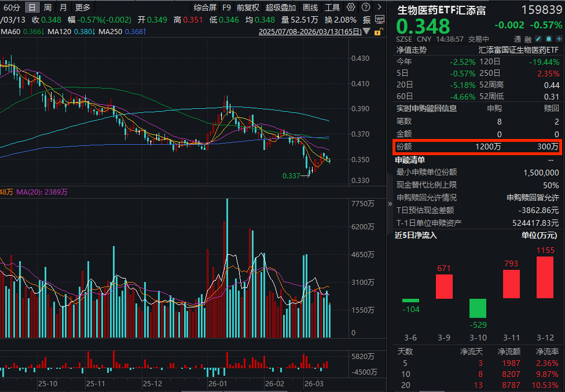Click the 3-12 net inflow bar
565x392 pixels.
pos(545,277)
